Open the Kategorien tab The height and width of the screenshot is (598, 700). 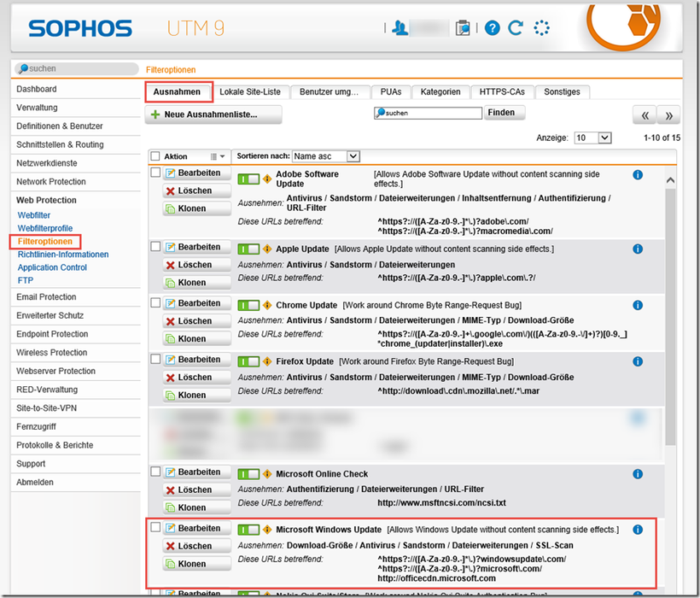pyautogui.click(x=440, y=92)
